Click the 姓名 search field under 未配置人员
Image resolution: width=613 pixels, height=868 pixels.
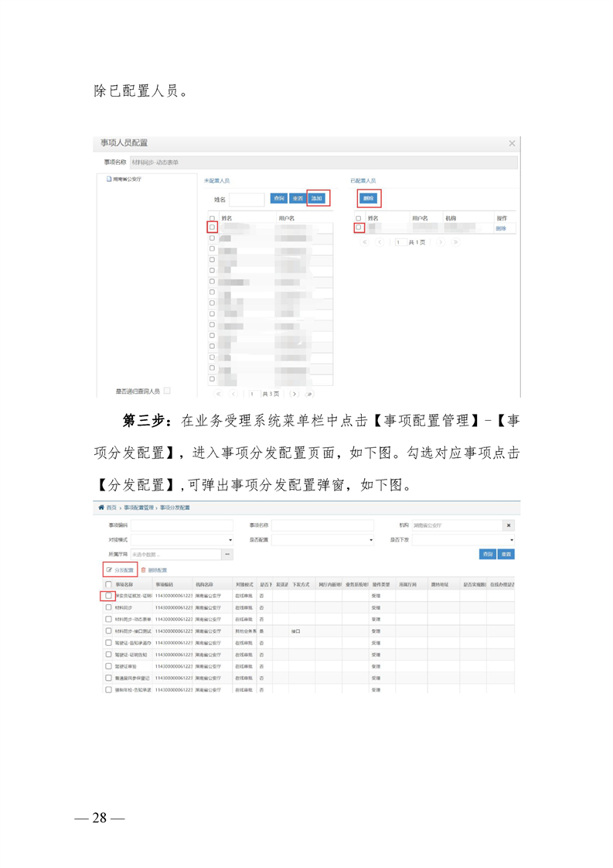click(247, 200)
